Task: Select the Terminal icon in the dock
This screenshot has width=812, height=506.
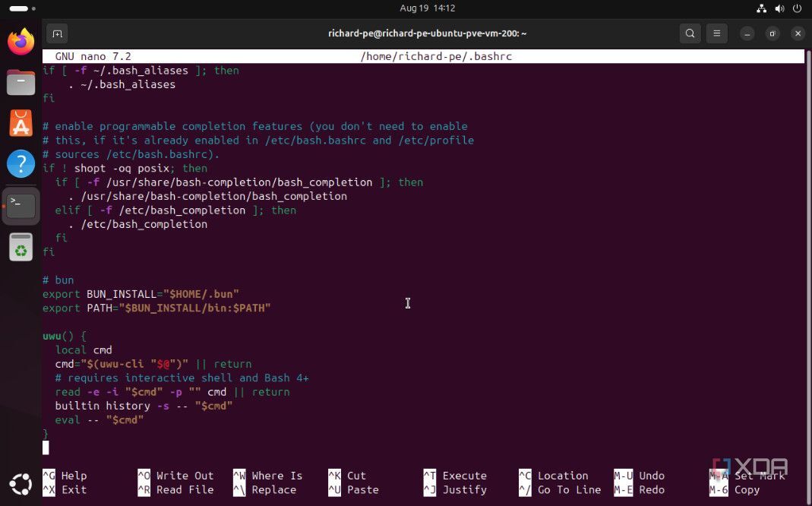Action: (x=21, y=205)
